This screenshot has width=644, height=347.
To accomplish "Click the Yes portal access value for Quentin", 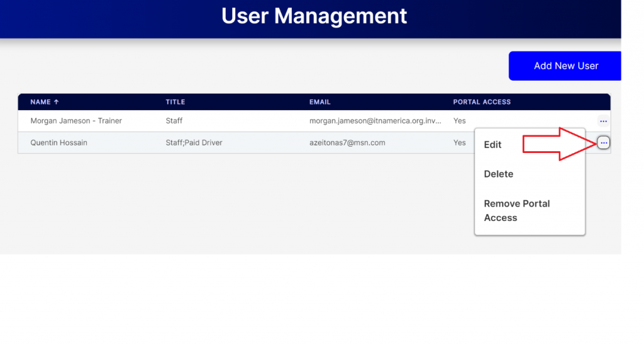I will [459, 143].
